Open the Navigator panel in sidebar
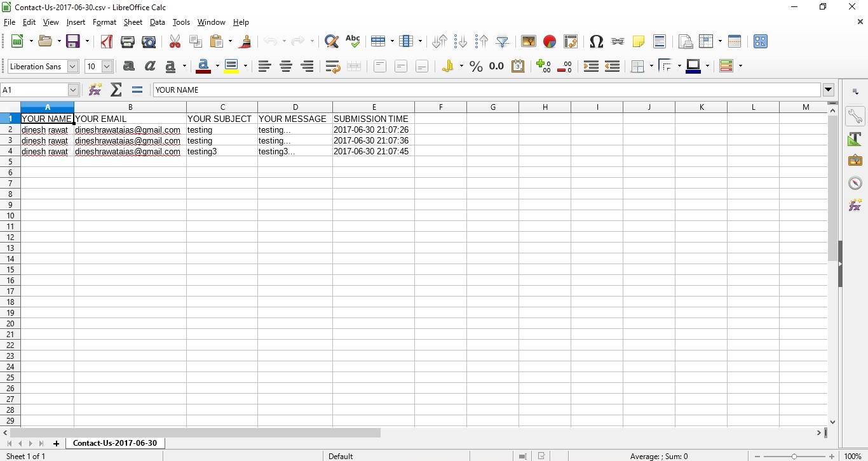The height and width of the screenshot is (461, 868). tap(855, 183)
